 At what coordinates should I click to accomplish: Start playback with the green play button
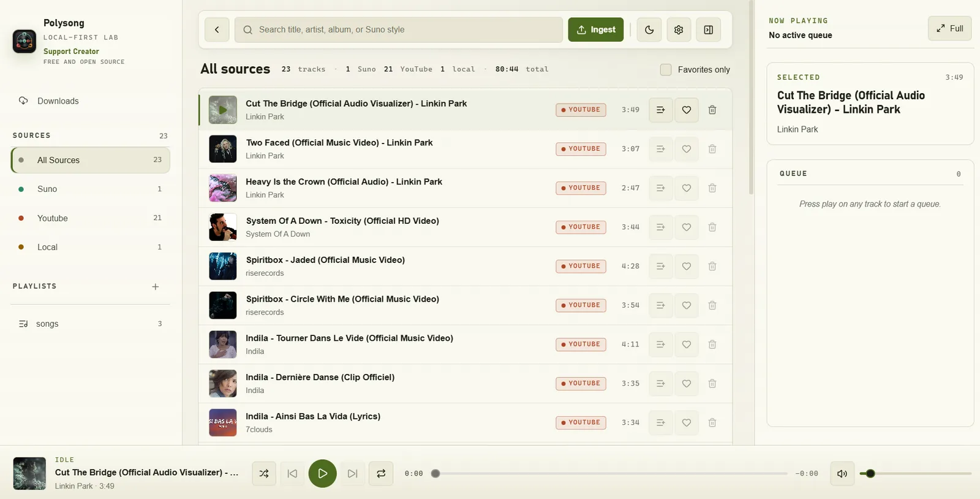323,473
